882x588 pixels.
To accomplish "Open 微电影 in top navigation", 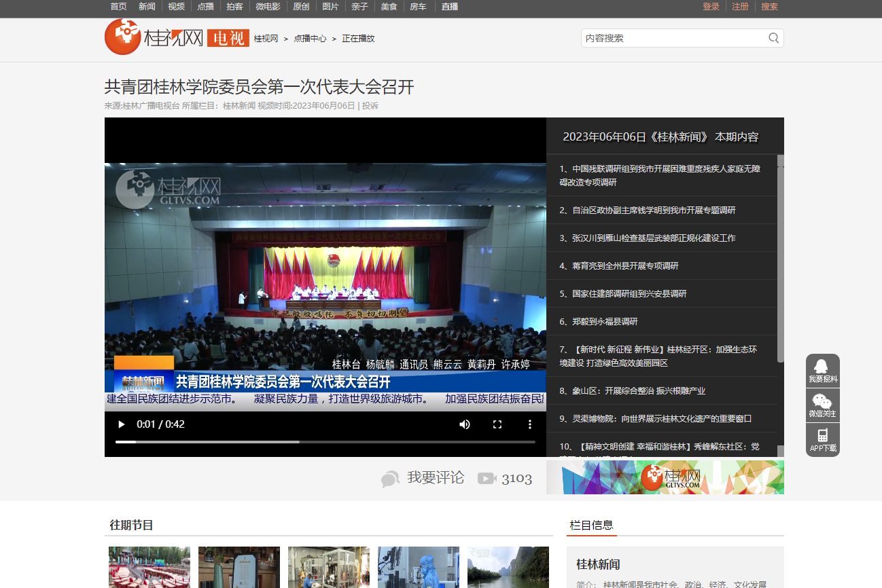I will [x=268, y=7].
